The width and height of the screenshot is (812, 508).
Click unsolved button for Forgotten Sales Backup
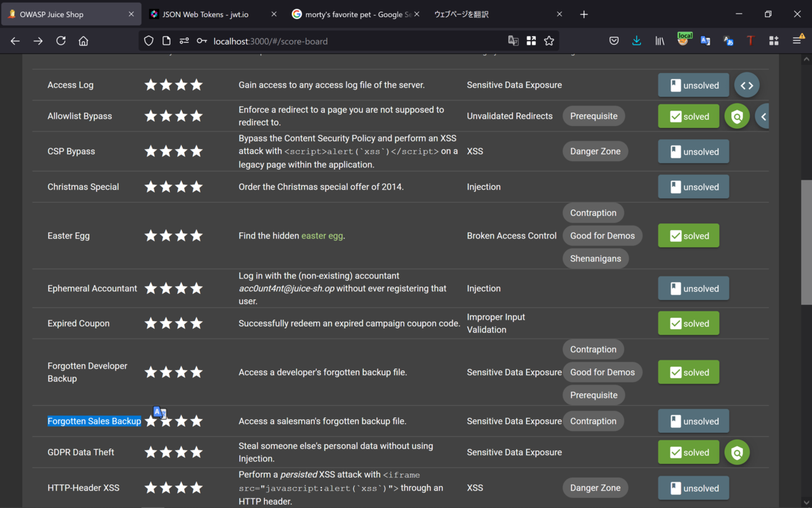click(x=694, y=421)
